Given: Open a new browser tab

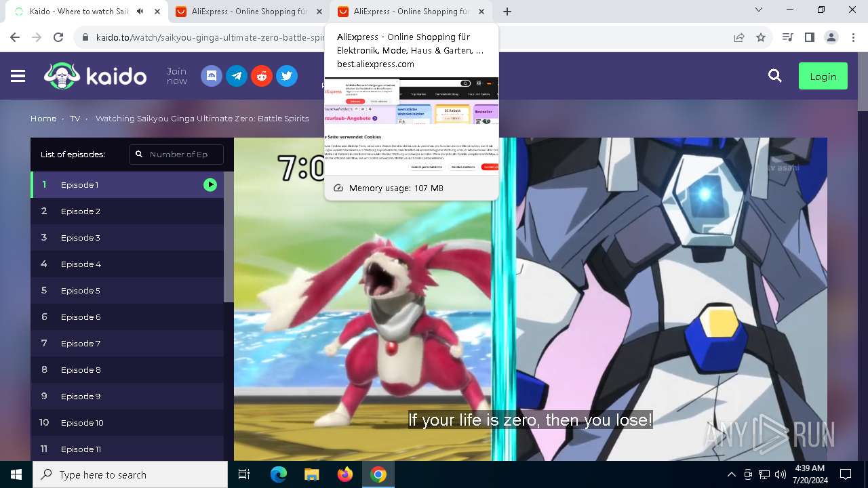Looking at the screenshot, I should pyautogui.click(x=507, y=12).
